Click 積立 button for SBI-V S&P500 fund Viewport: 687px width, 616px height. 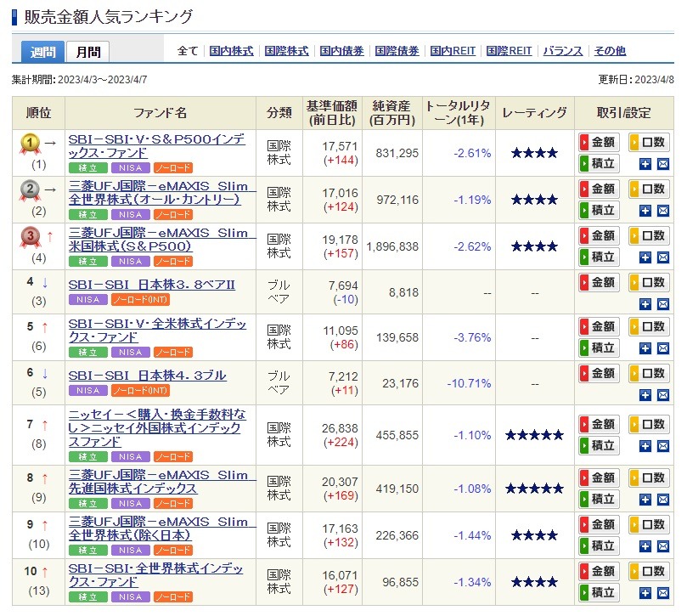[x=599, y=163]
